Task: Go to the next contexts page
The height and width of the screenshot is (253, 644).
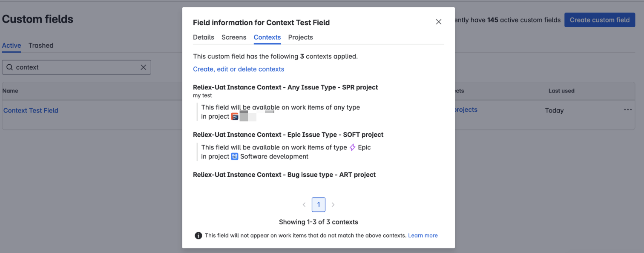Action: coord(333,205)
